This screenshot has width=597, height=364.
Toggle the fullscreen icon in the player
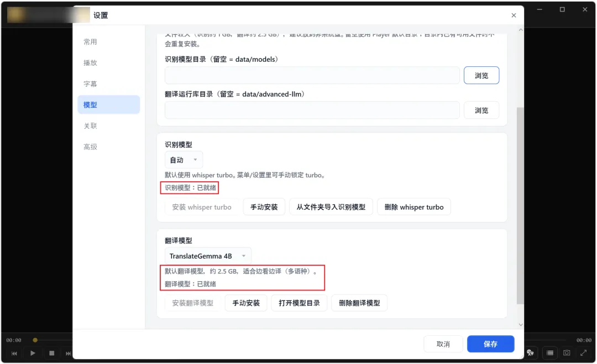click(583, 352)
